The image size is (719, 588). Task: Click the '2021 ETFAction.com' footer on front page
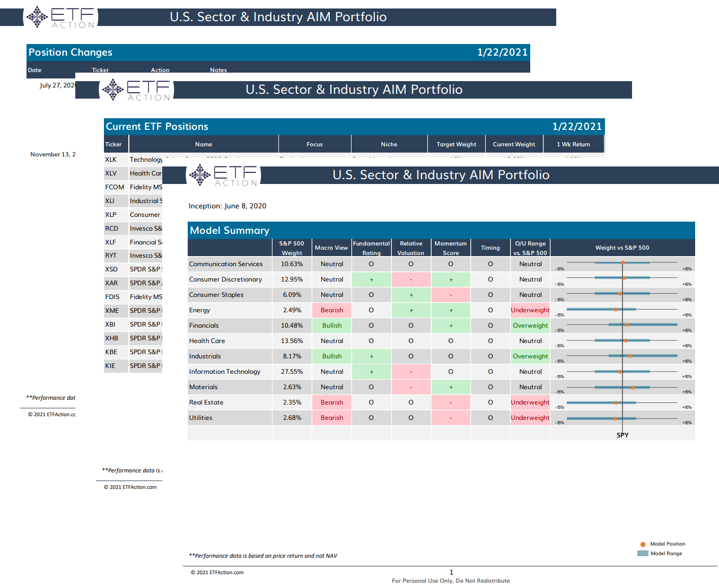217,573
